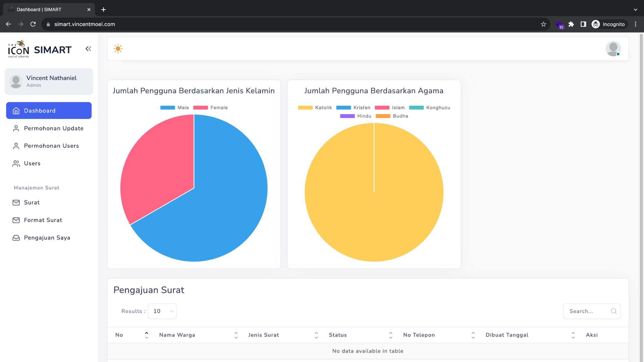Open profile avatar in top bar
Screen dimensions: 644x362
[x=613, y=49]
